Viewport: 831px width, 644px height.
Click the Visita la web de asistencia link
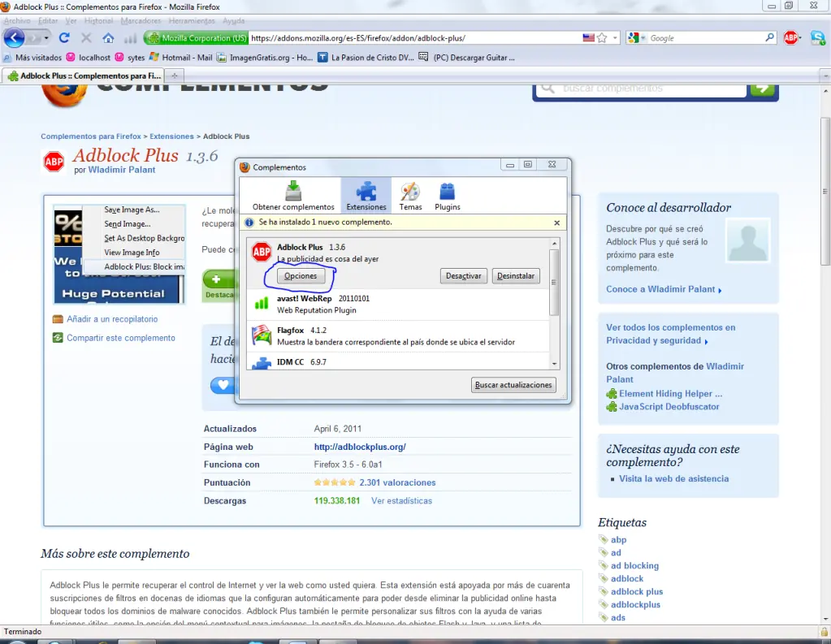[673, 478]
